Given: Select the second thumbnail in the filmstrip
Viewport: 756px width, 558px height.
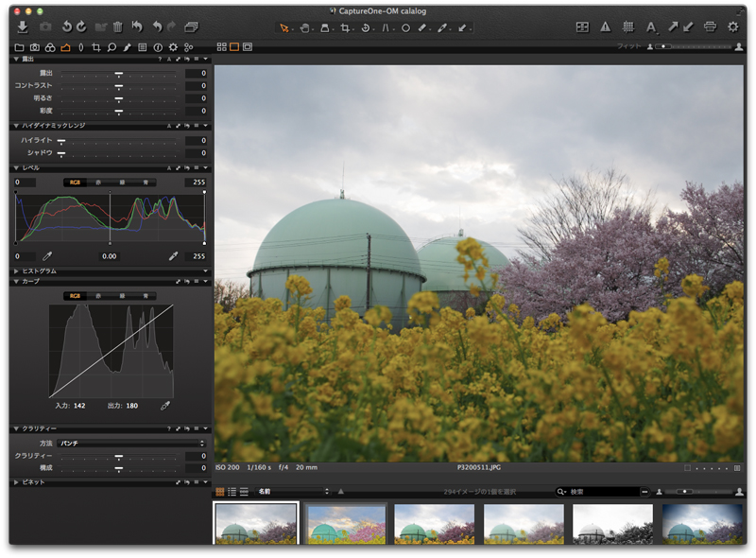Looking at the screenshot, I should click(345, 523).
